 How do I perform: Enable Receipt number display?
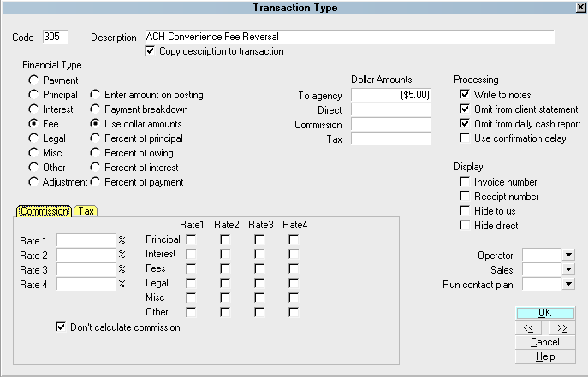point(465,196)
